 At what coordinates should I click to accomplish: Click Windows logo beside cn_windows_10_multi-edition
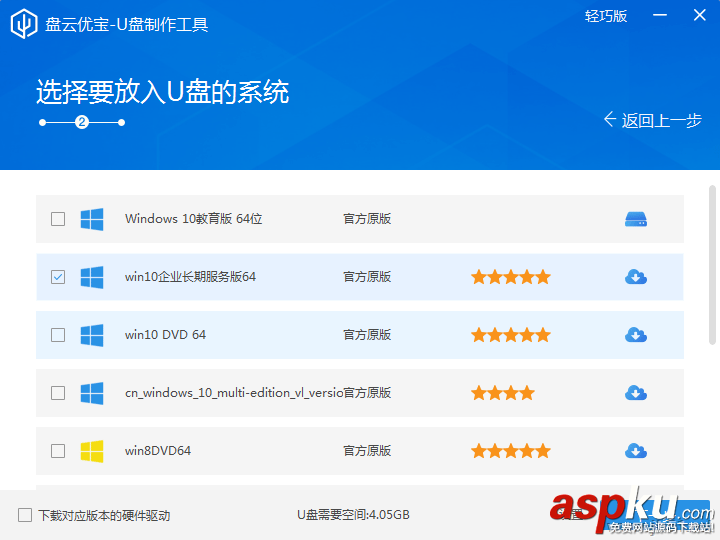point(92,393)
